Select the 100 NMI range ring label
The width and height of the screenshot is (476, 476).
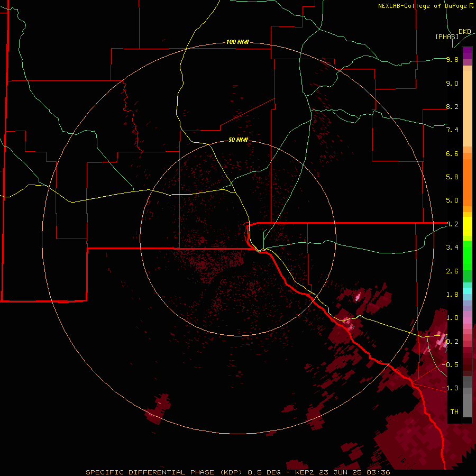point(237,42)
